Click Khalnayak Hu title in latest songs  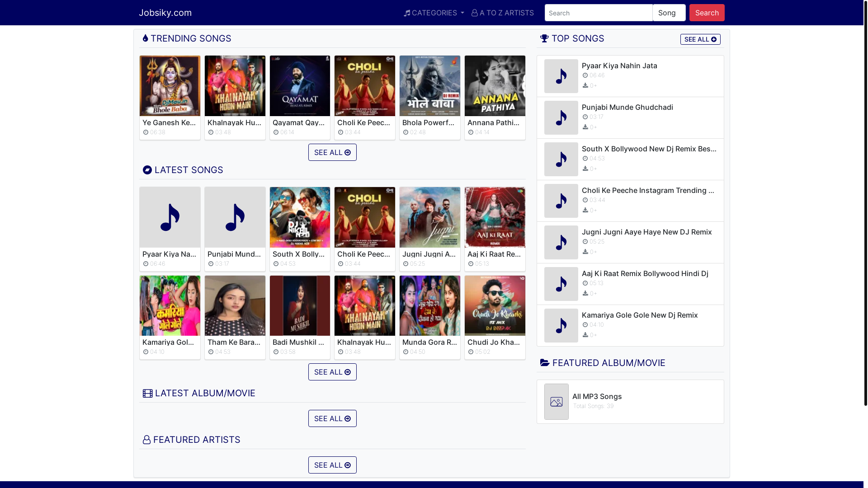(x=365, y=342)
